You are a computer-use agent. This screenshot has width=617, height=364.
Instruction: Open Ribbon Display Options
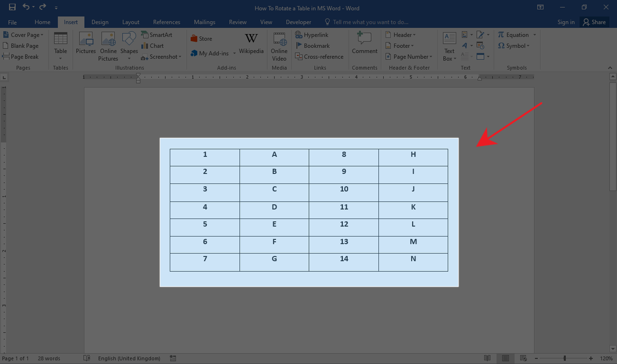pyautogui.click(x=540, y=8)
